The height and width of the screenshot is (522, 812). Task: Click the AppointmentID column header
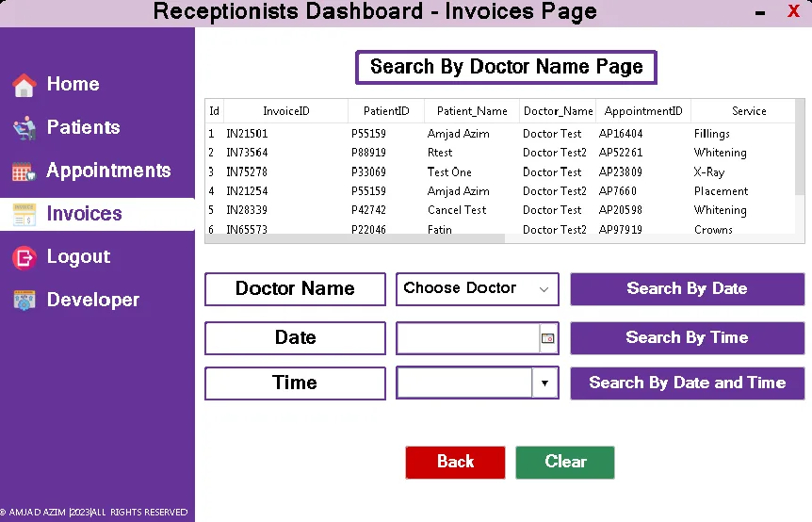pyautogui.click(x=643, y=111)
